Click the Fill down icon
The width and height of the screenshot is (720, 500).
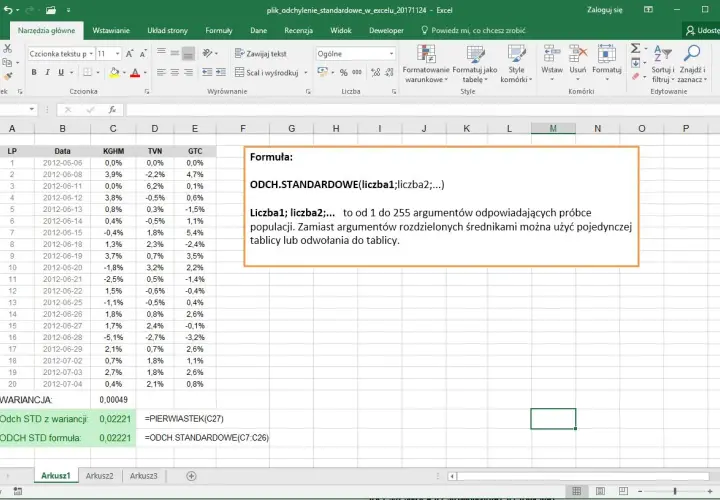point(636,62)
